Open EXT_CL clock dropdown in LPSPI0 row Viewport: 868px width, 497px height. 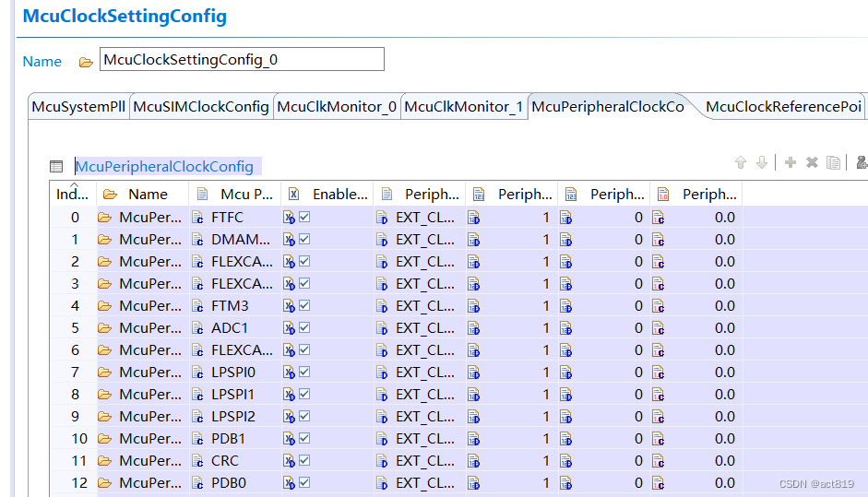pyautogui.click(x=424, y=373)
